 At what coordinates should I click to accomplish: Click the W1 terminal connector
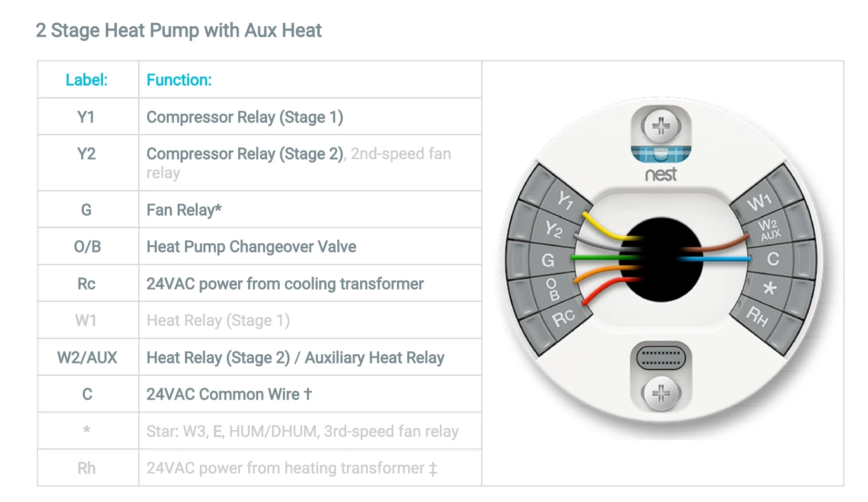(759, 201)
